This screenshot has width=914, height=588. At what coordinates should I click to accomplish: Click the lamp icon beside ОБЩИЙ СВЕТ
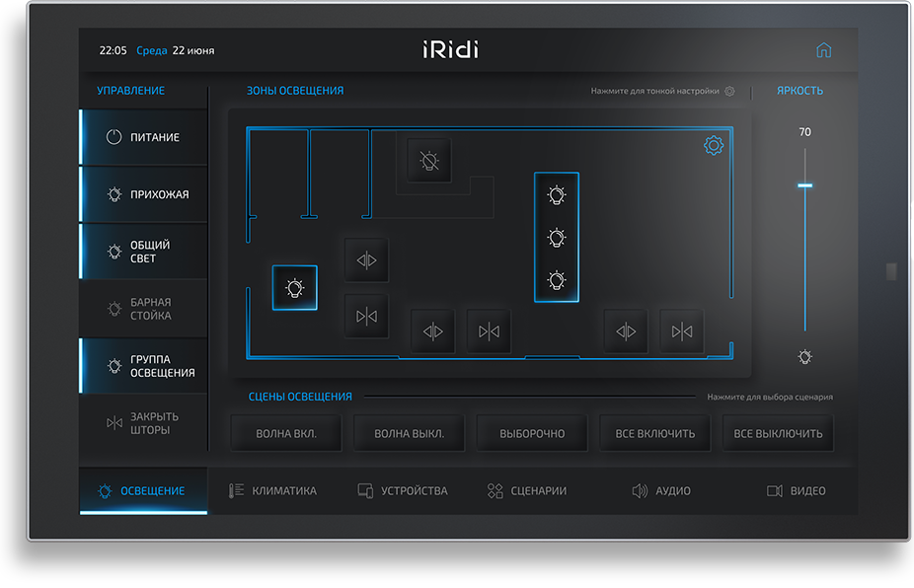coord(114,252)
